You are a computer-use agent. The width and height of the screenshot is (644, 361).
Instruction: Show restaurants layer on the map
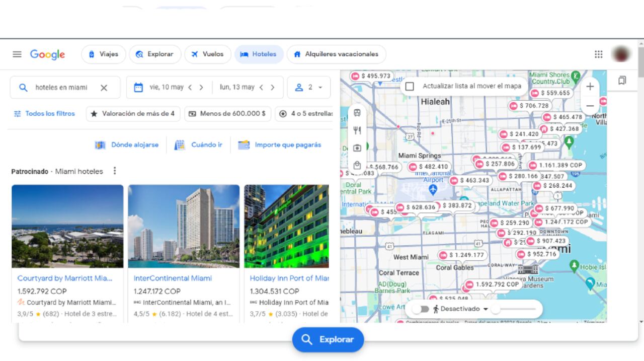[357, 130]
